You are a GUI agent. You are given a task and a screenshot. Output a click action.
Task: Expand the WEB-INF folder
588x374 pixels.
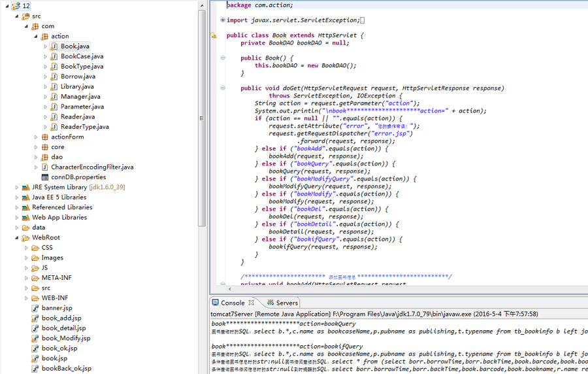click(26, 299)
